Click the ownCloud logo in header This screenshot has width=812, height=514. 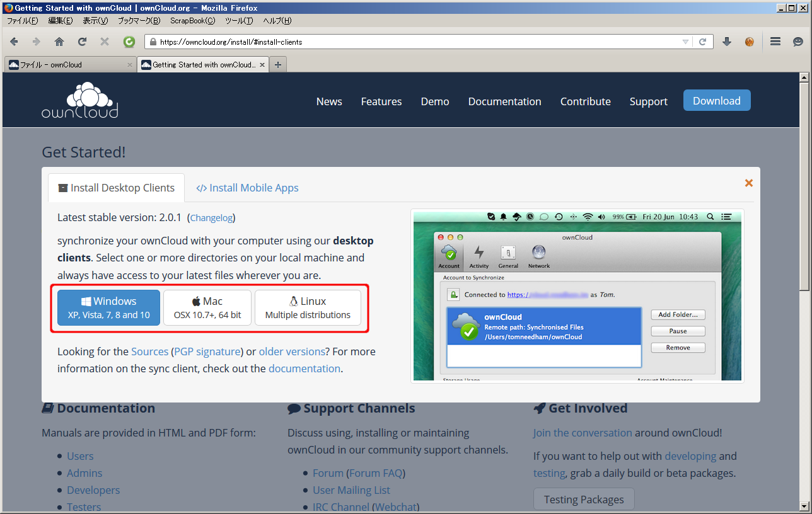coord(79,101)
